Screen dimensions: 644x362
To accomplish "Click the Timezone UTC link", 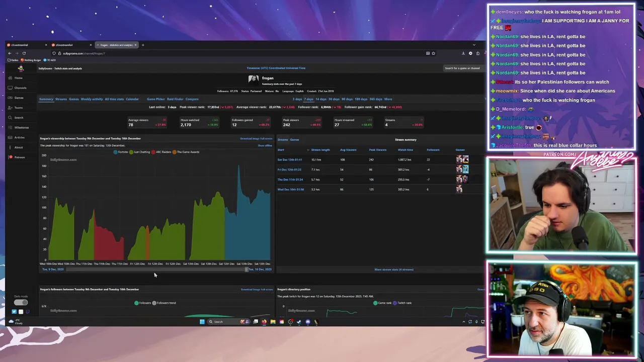I will point(276,68).
